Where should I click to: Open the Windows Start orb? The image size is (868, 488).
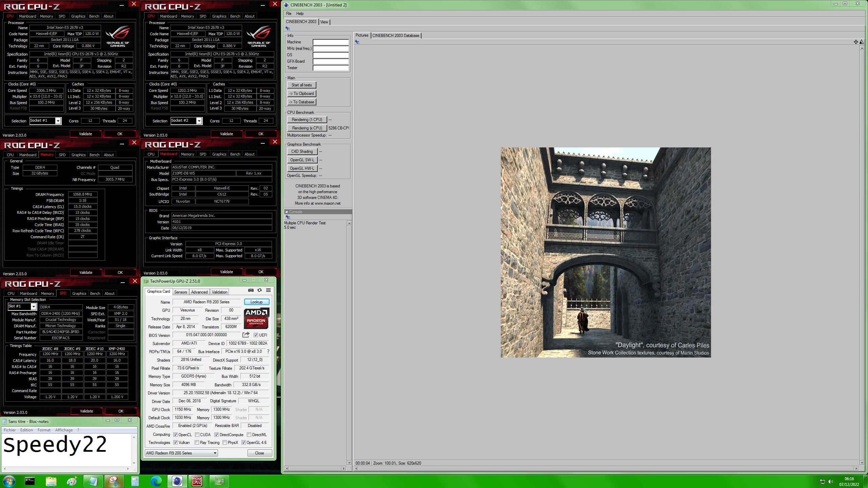pyautogui.click(x=9, y=481)
